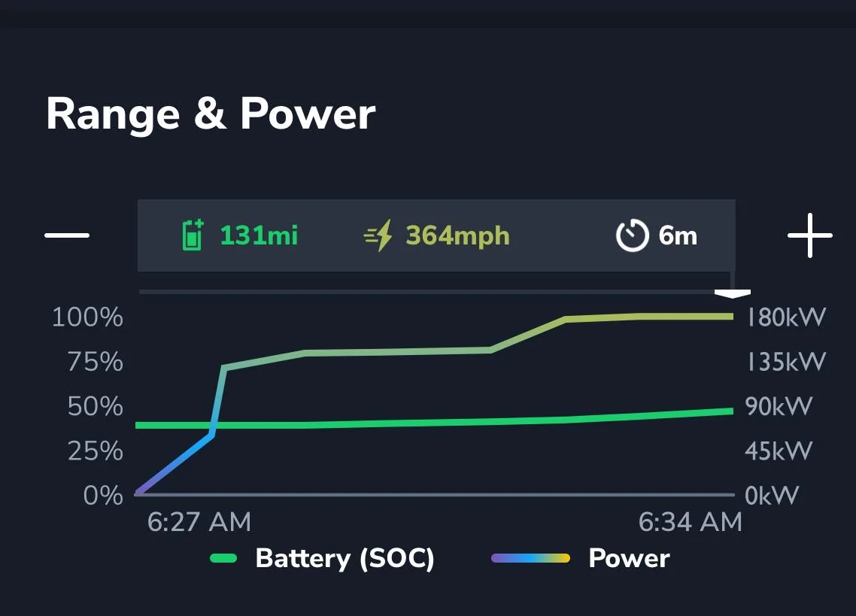Click the Battery (SOC) legend label

[x=345, y=558]
